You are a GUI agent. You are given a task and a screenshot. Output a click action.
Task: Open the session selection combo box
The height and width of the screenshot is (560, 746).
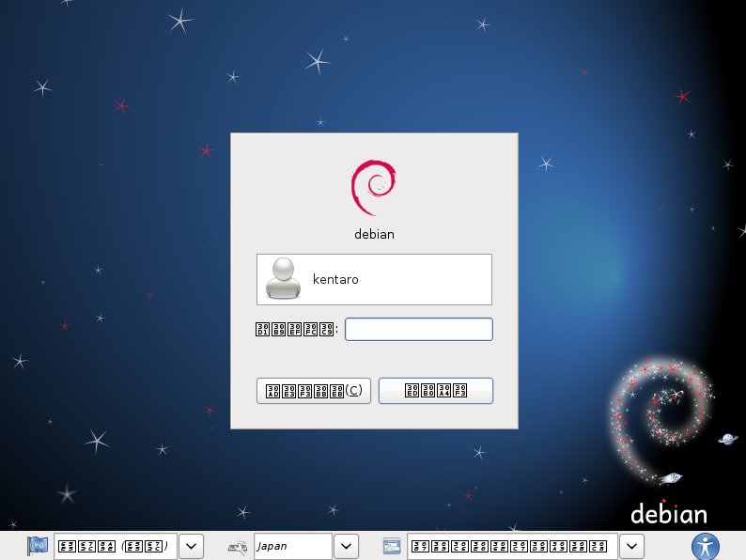[x=512, y=546]
